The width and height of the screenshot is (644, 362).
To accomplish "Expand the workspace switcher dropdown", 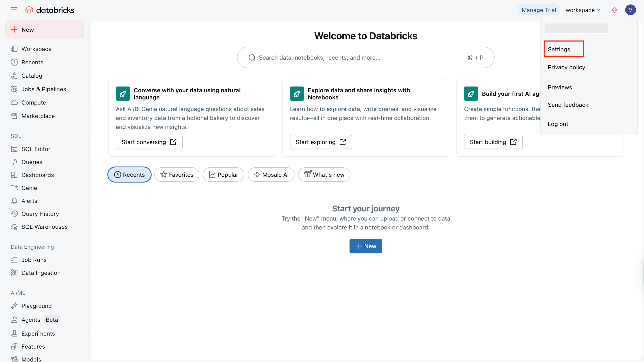I will (x=583, y=10).
